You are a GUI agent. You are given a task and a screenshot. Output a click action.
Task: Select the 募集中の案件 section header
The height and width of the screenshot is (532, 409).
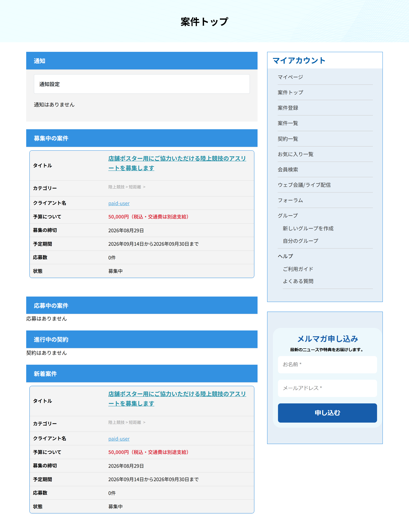coord(142,138)
